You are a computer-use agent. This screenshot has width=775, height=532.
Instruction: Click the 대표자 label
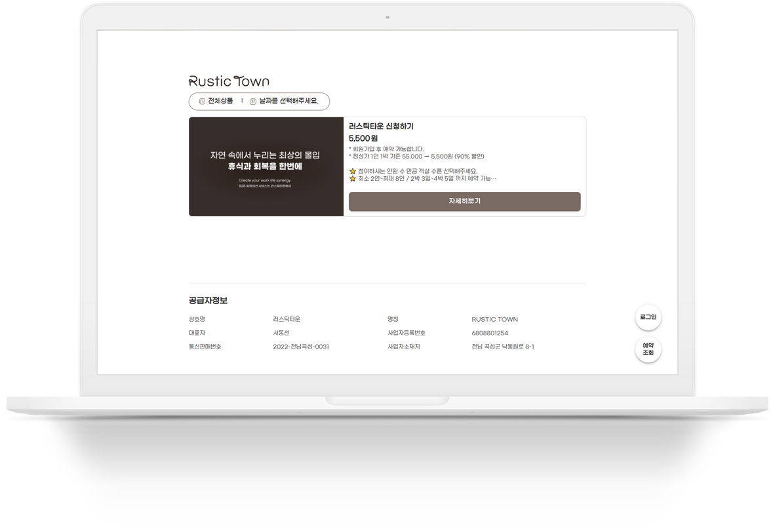pyautogui.click(x=197, y=333)
